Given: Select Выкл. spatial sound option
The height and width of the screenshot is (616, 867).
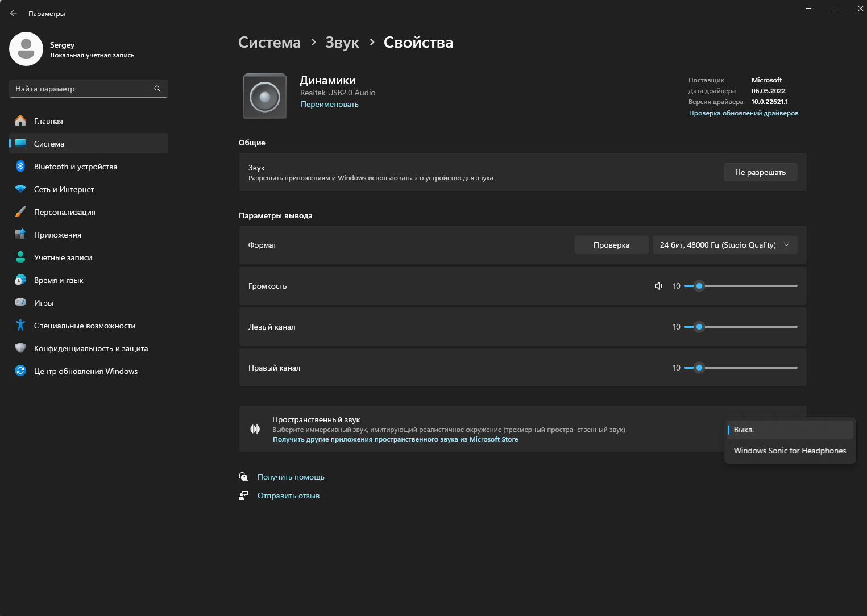Looking at the screenshot, I should 789,430.
